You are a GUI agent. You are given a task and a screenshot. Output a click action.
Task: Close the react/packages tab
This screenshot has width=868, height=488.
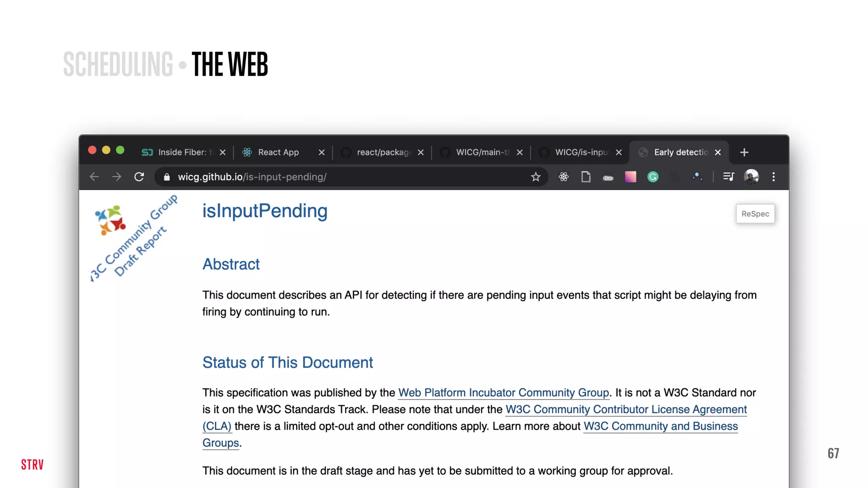tap(420, 152)
